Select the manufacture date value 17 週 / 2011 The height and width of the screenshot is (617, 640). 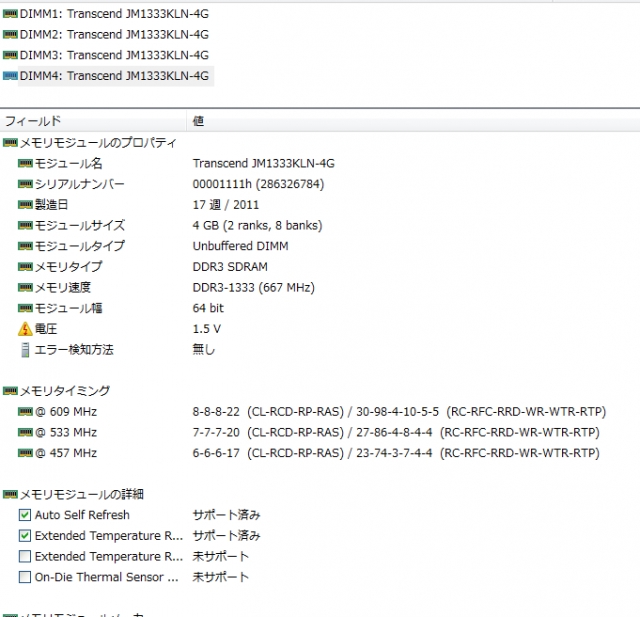point(226,205)
